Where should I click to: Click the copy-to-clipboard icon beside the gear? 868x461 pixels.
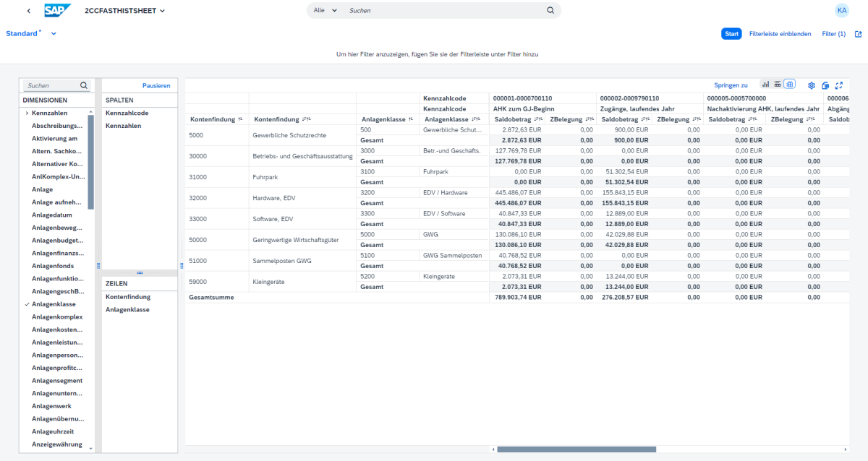[825, 85]
